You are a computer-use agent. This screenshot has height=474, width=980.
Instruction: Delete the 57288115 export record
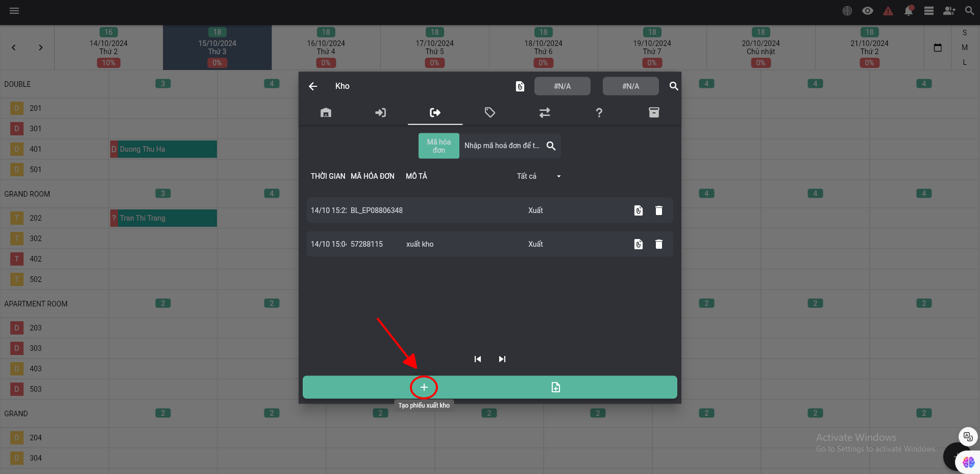click(x=659, y=244)
